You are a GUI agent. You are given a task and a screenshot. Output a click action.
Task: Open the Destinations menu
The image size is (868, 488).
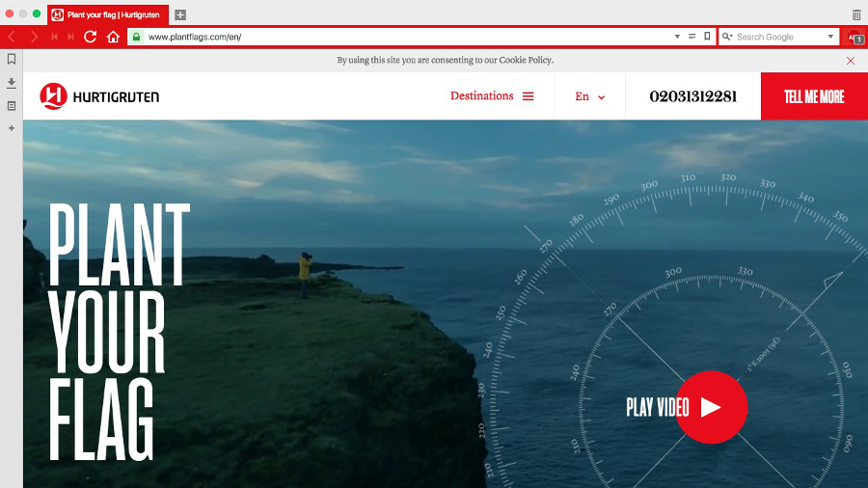point(481,95)
